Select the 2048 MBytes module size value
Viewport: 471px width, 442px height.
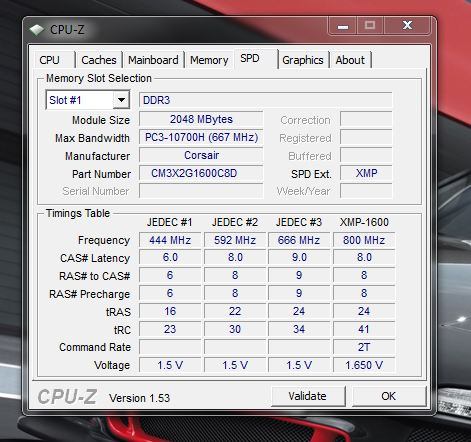coord(201,119)
